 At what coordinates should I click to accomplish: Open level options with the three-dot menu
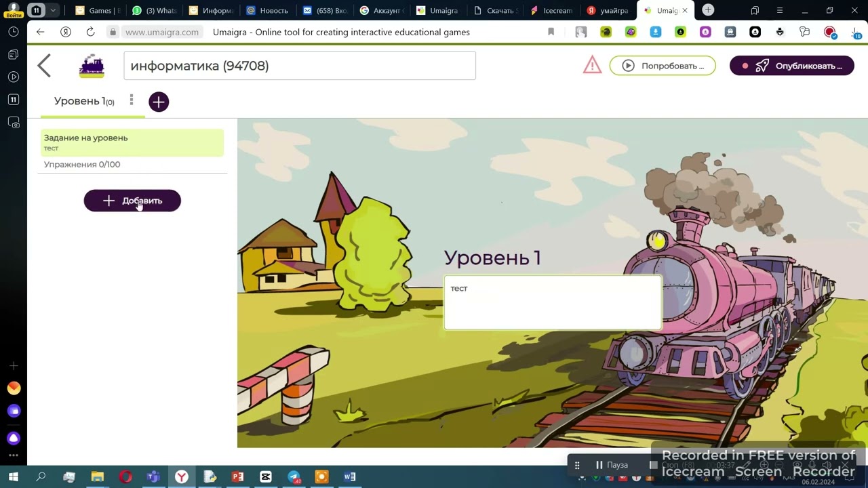click(x=132, y=100)
